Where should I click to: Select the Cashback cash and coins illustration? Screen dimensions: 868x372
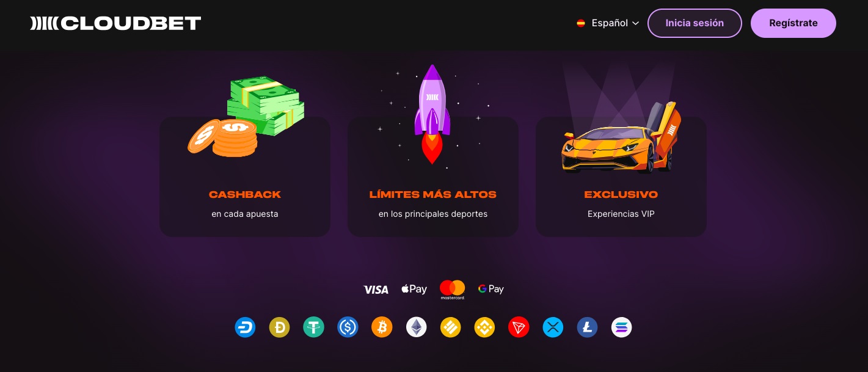[246, 116]
